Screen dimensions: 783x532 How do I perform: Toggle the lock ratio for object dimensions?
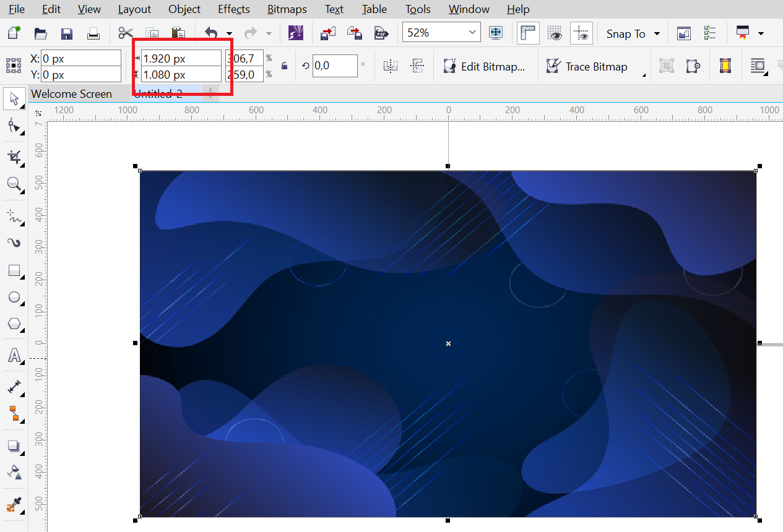(x=283, y=66)
